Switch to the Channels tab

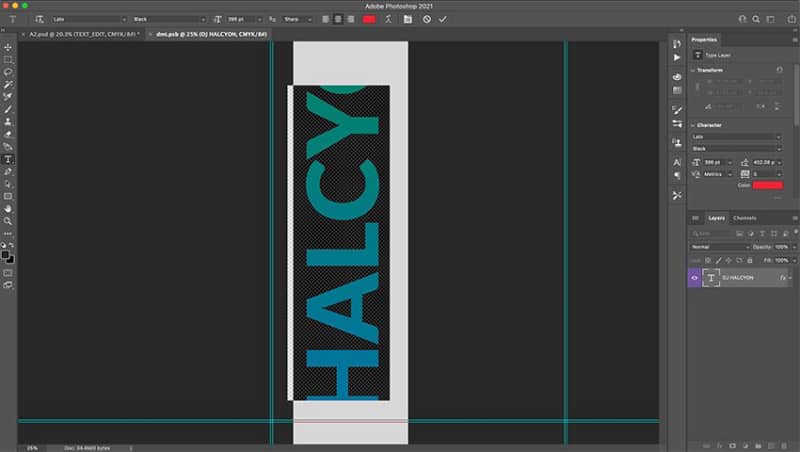(744, 218)
